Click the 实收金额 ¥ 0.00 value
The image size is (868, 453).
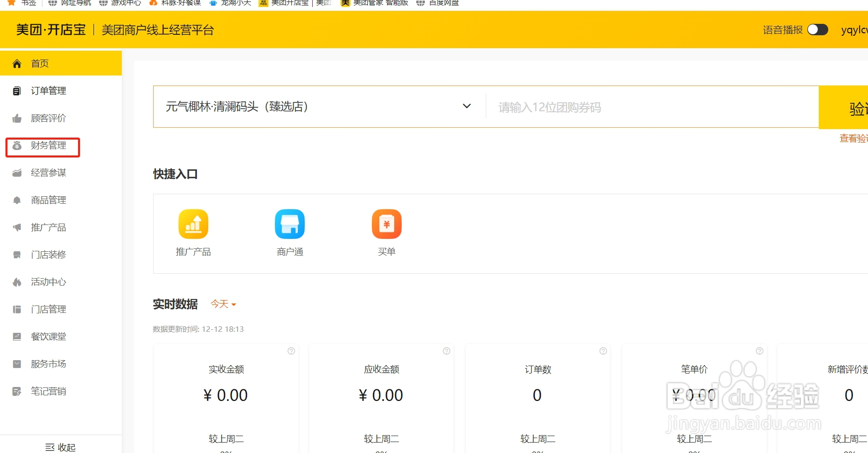(x=226, y=395)
